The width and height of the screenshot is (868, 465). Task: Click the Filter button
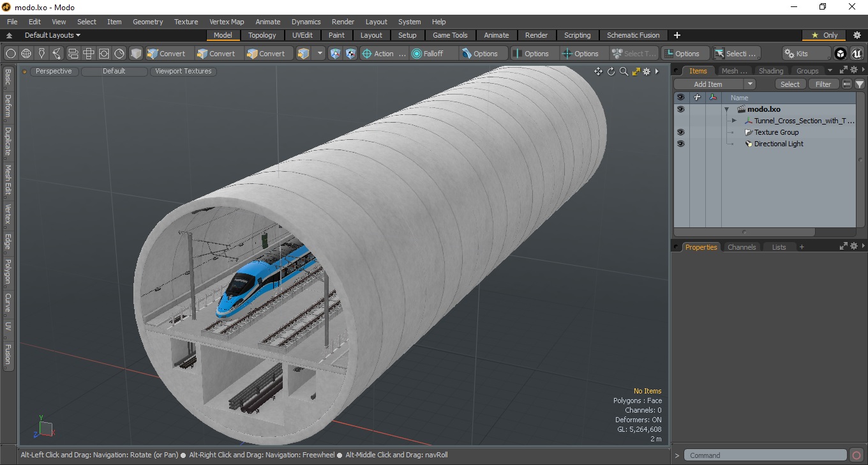click(x=823, y=84)
